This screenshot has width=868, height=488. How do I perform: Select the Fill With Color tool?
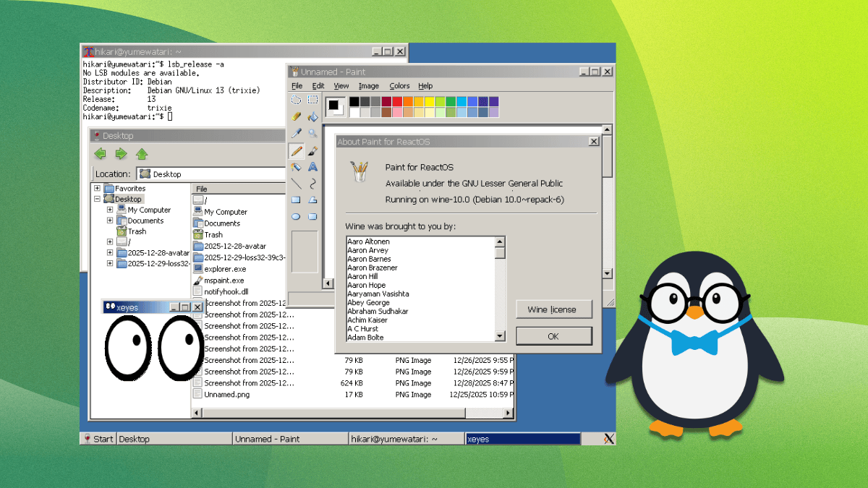pos(312,116)
